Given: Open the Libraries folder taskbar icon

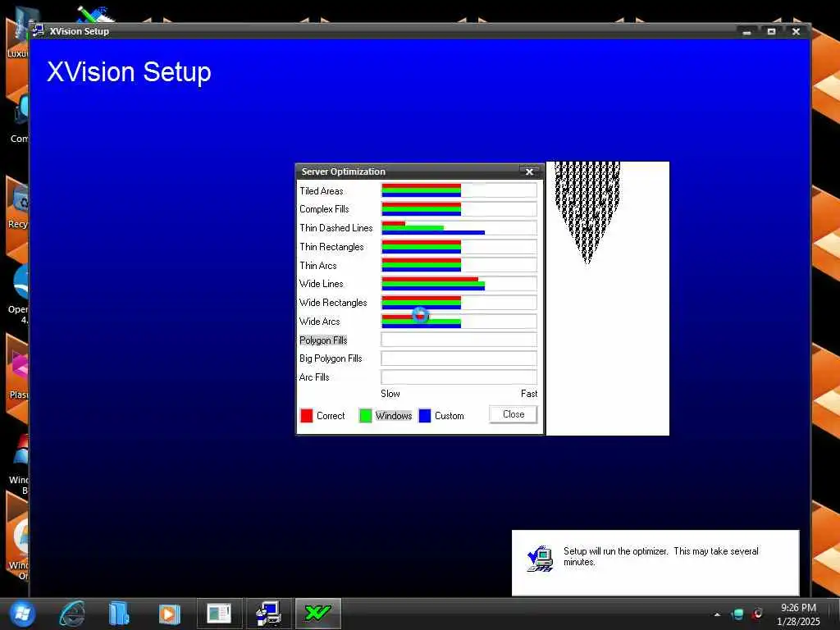Looking at the screenshot, I should point(118,614).
